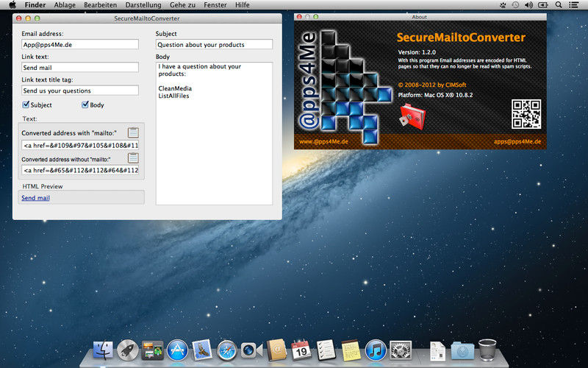Image resolution: width=588 pixels, height=368 pixels.
Task: Open System Preferences gear in Dock
Action: [x=401, y=350]
